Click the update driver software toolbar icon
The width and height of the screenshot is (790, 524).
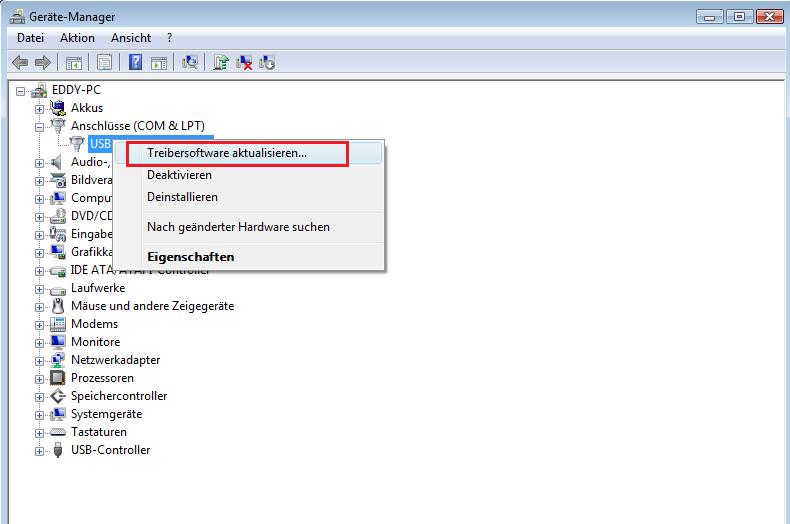coord(222,63)
